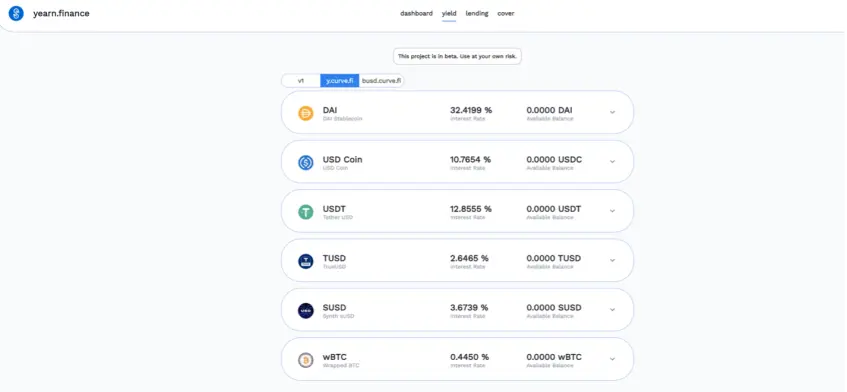Click the SUSD asset name

pos(334,308)
